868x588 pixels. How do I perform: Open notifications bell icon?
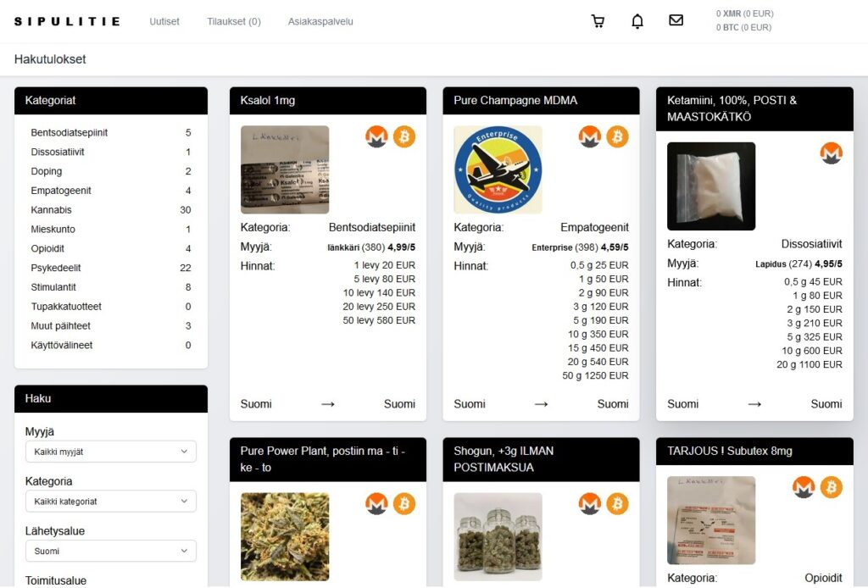tap(637, 21)
